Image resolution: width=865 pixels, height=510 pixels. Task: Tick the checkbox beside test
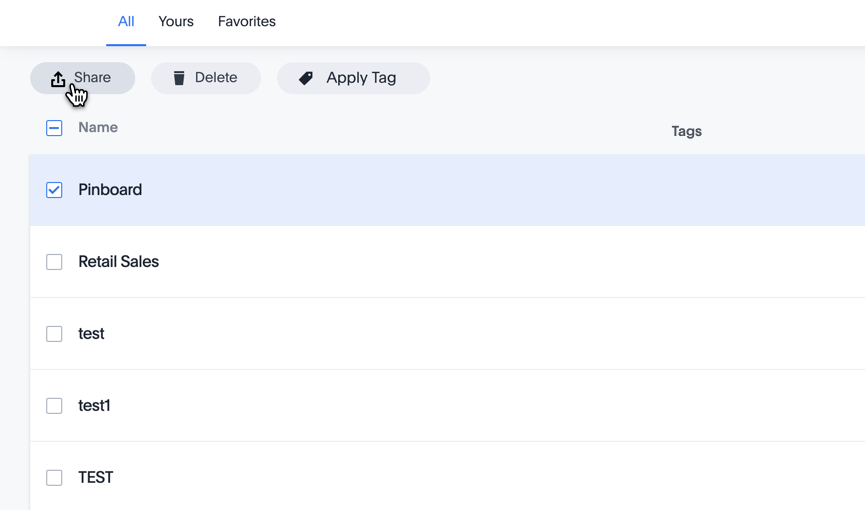pos(54,334)
